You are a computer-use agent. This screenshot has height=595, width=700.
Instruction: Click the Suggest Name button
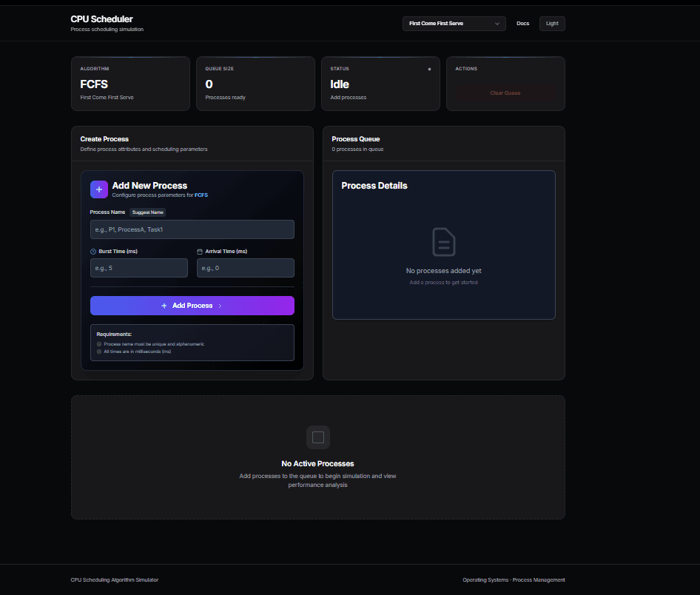coord(147,212)
